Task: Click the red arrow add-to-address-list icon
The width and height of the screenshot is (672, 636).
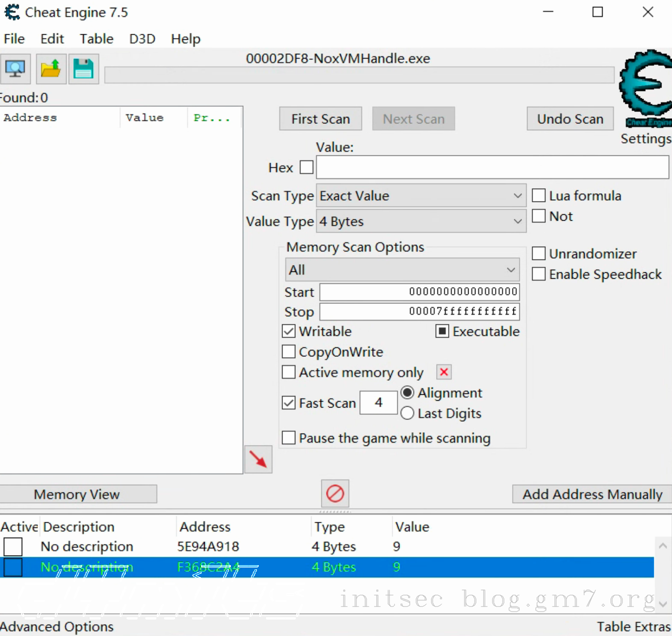Action: [258, 459]
